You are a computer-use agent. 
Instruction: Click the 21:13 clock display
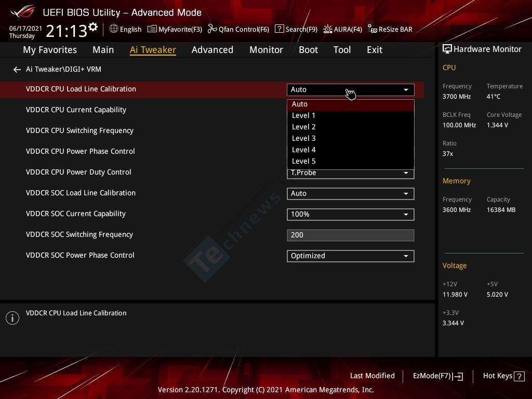coord(66,31)
